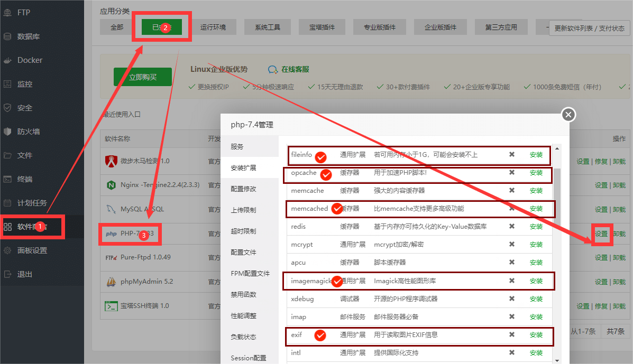Click the 宝塔SSH终端 green terminal icon
The height and width of the screenshot is (364, 633).
(111, 306)
